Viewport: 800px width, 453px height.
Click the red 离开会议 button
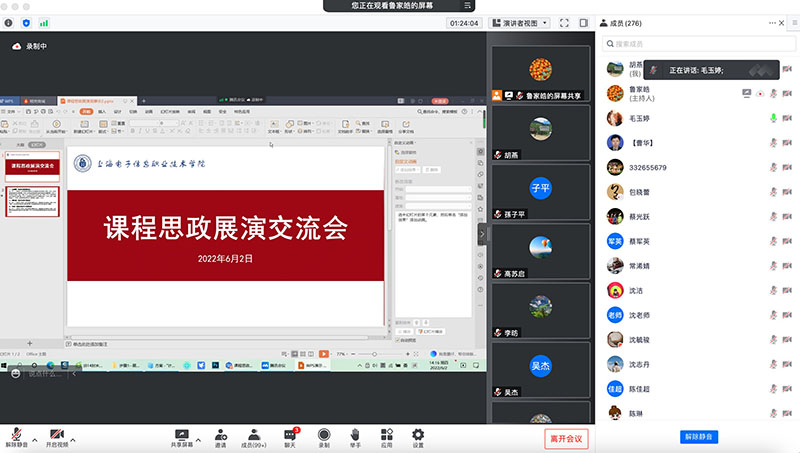point(566,438)
